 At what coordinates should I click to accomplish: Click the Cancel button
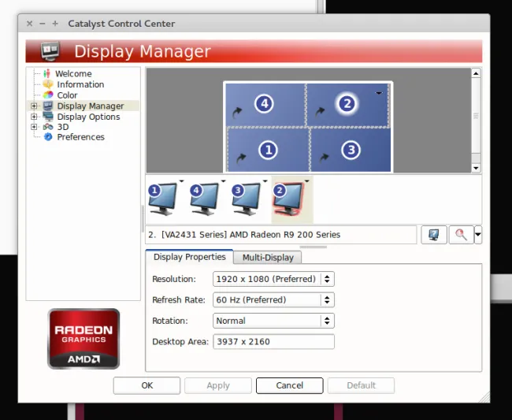pyautogui.click(x=290, y=385)
